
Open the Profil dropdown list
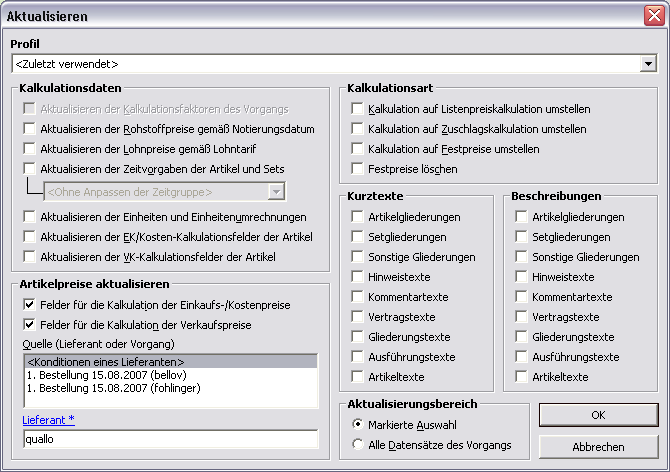tap(648, 64)
